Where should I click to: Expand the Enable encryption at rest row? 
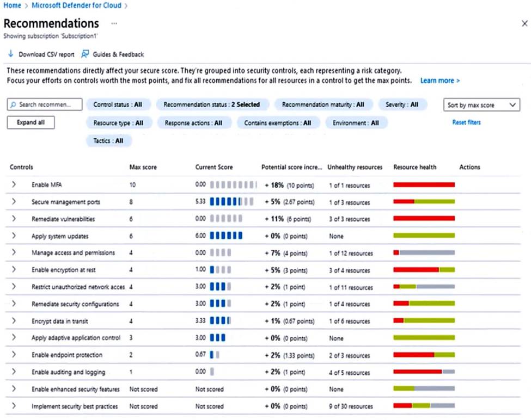pos(14,270)
